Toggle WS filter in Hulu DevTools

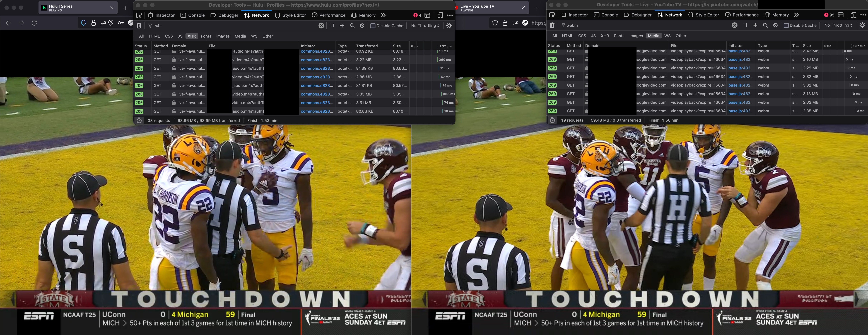254,36
